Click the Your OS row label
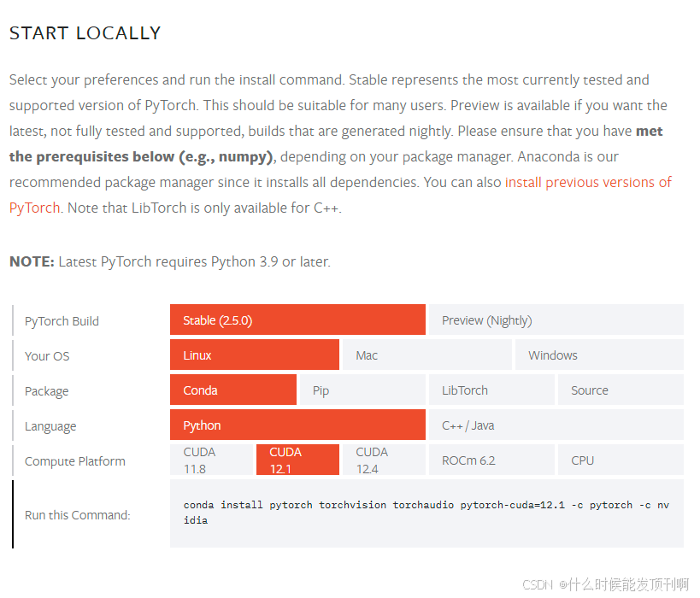This screenshot has width=700, height=598. pos(47,355)
